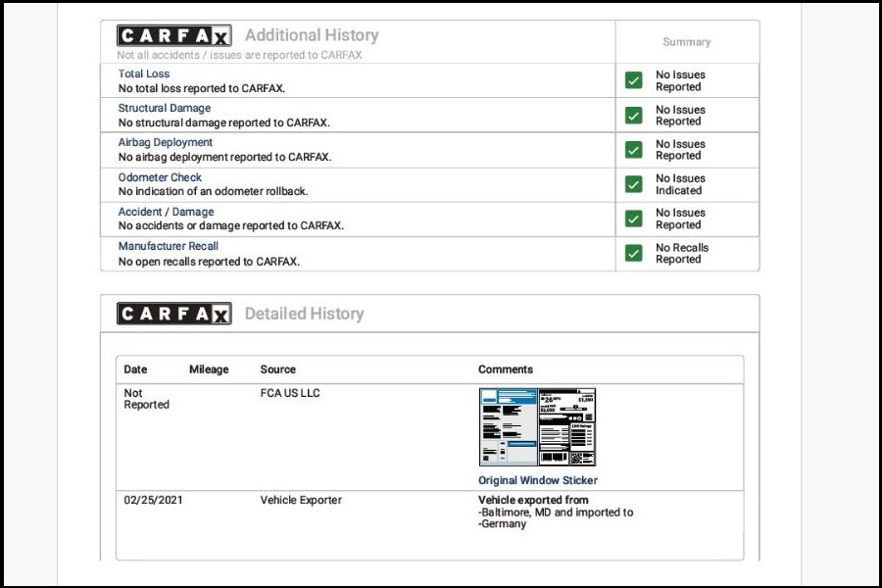Click the Accident / Damage link
Image resolution: width=882 pixels, height=588 pixels.
click(166, 212)
